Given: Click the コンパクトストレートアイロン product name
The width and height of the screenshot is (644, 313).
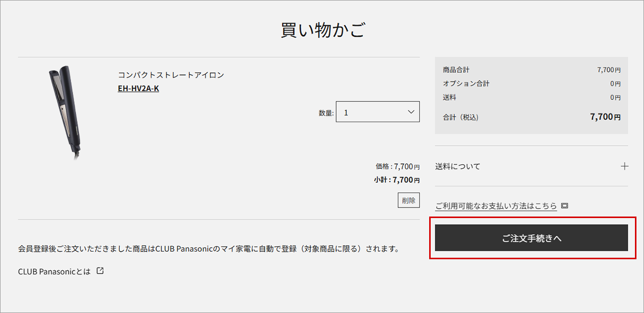Looking at the screenshot, I should 171,75.
